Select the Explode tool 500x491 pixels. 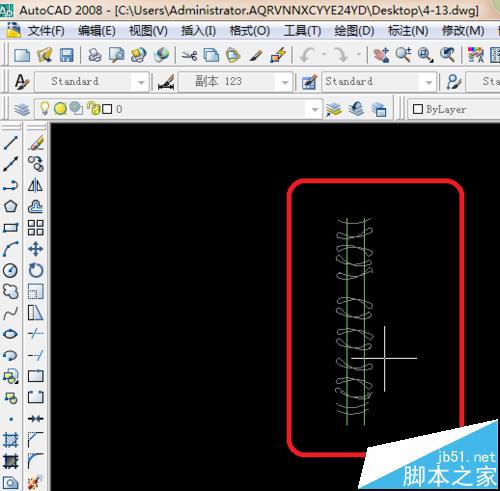point(36,483)
